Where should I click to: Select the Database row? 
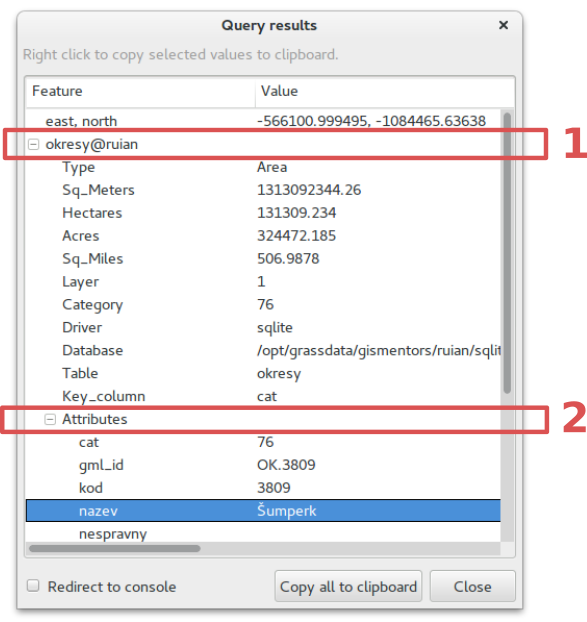263,351
